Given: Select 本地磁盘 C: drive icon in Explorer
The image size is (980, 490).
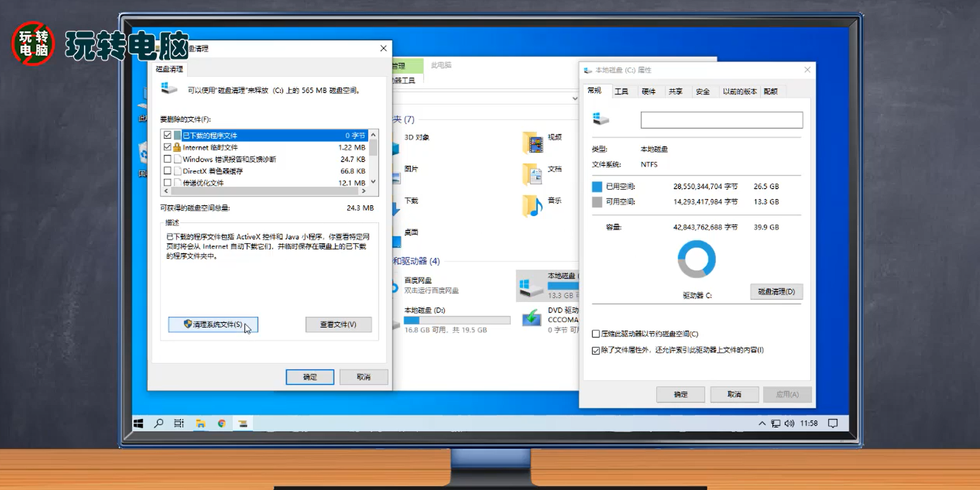Looking at the screenshot, I should tap(530, 287).
